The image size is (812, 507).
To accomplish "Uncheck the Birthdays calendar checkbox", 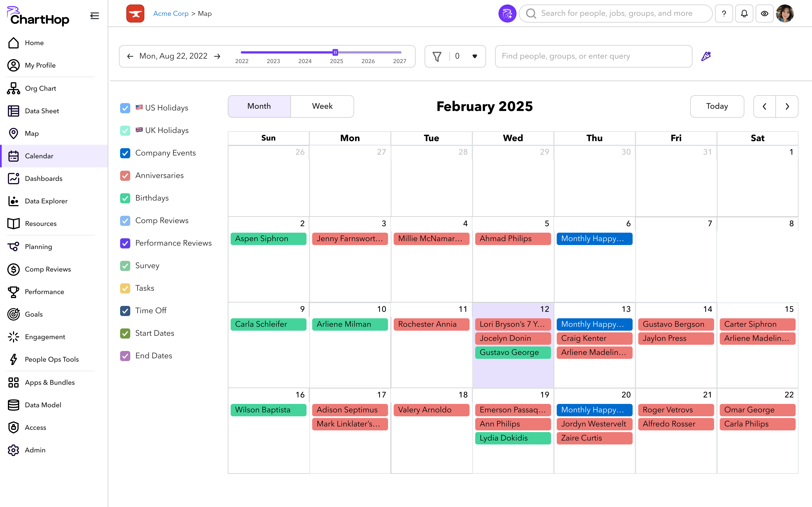I will pyautogui.click(x=125, y=198).
